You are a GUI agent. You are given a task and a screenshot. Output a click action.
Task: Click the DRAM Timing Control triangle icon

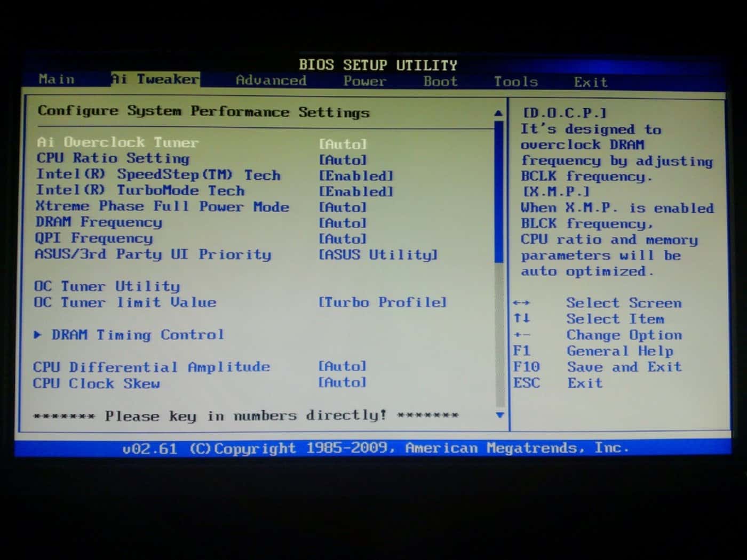click(38, 334)
